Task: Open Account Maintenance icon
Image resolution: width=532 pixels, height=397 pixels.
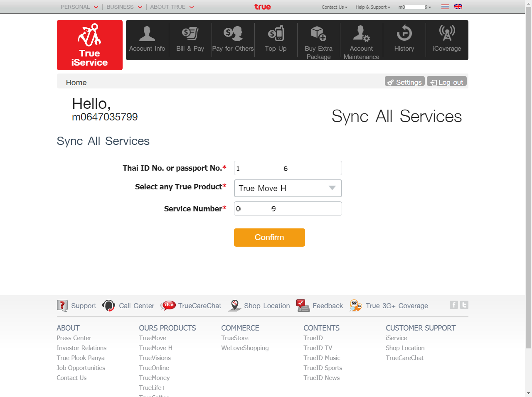Action: (x=362, y=34)
